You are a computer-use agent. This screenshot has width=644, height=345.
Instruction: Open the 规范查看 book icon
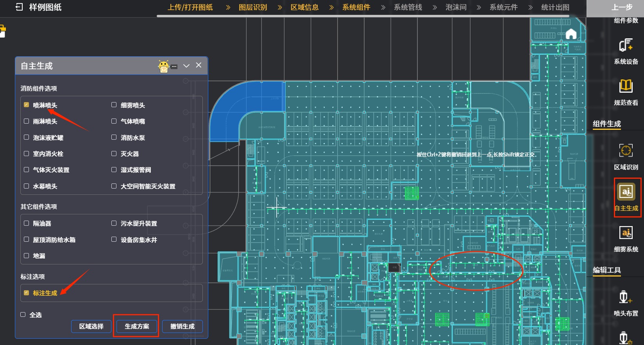pyautogui.click(x=626, y=86)
